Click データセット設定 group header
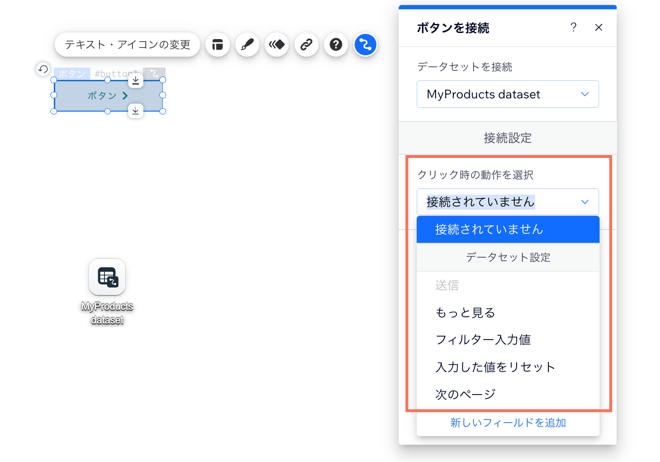 click(508, 257)
